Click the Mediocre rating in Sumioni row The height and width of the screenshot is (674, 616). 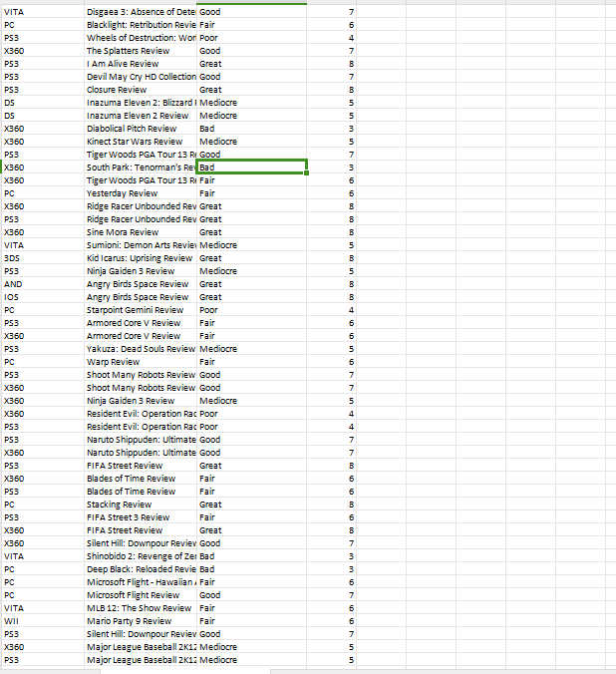(252, 245)
